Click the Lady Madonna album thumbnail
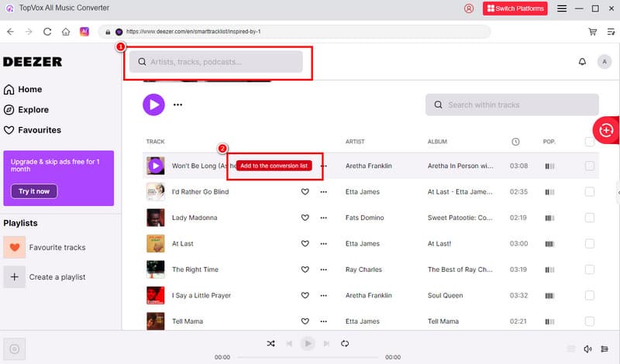The height and width of the screenshot is (364, 620). tap(156, 218)
